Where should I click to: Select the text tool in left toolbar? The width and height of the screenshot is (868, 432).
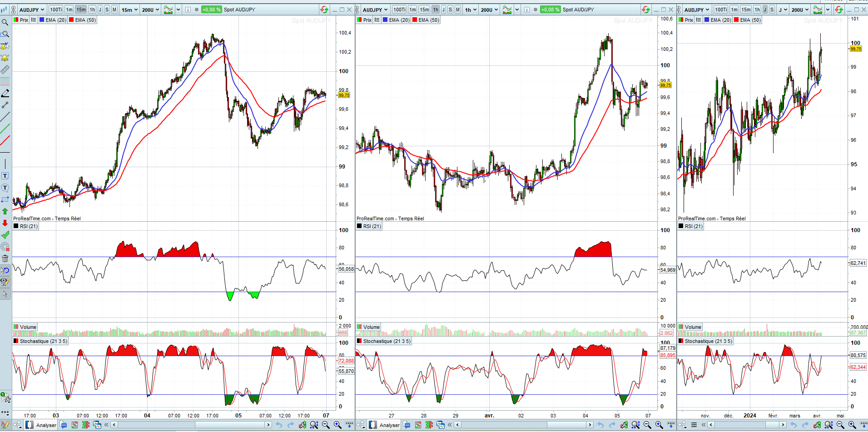pos(5,176)
